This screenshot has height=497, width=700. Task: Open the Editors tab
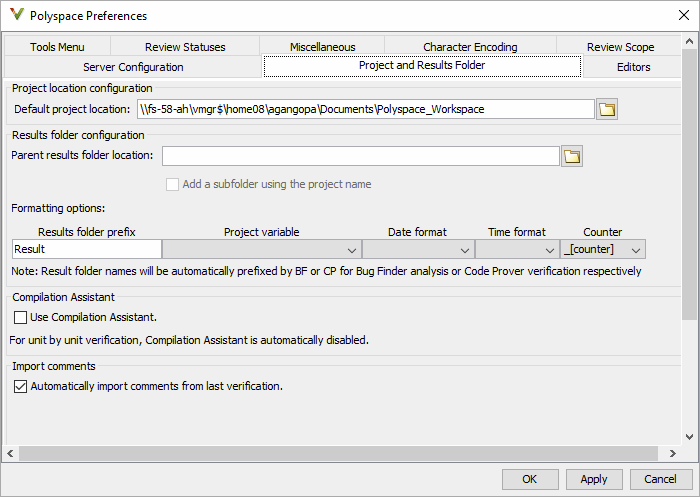pyautogui.click(x=634, y=67)
